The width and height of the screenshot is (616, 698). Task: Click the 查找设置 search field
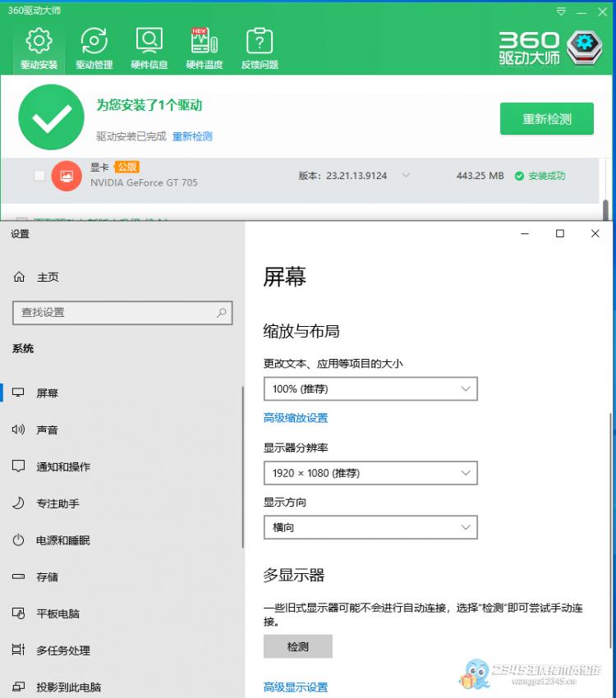click(x=122, y=313)
